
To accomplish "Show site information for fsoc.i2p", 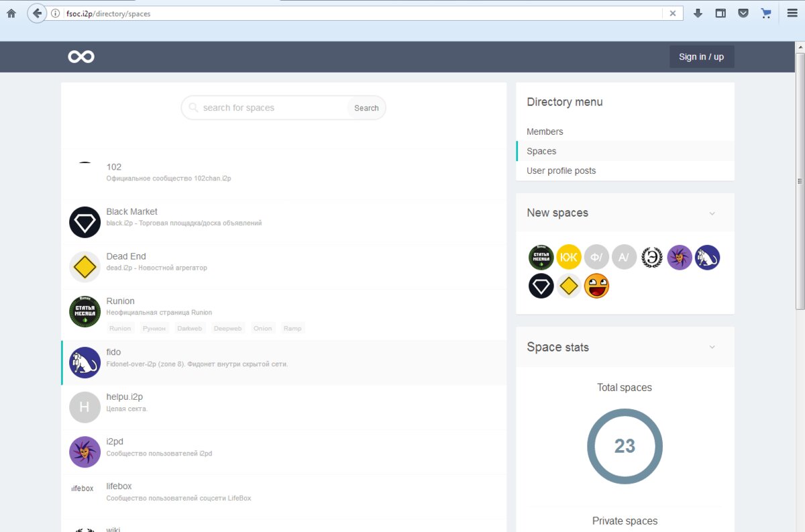I will pyautogui.click(x=56, y=13).
